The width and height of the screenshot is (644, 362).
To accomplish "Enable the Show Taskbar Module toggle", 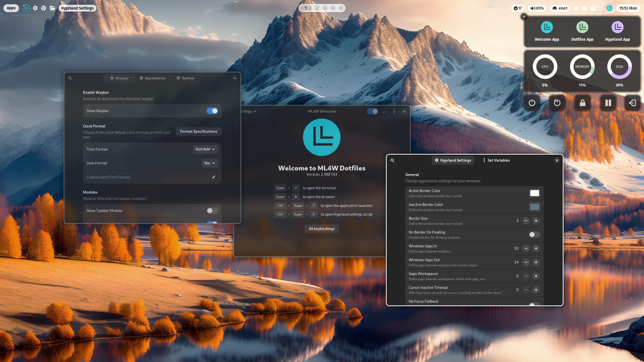I will coord(212,211).
